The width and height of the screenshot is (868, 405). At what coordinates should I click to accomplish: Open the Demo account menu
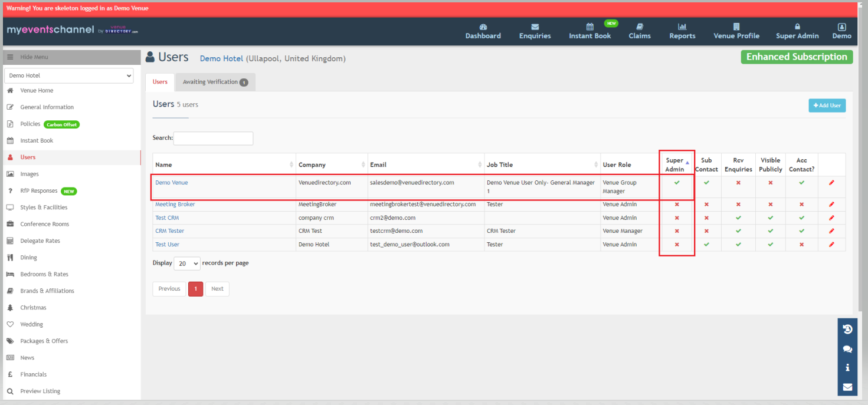click(x=841, y=31)
